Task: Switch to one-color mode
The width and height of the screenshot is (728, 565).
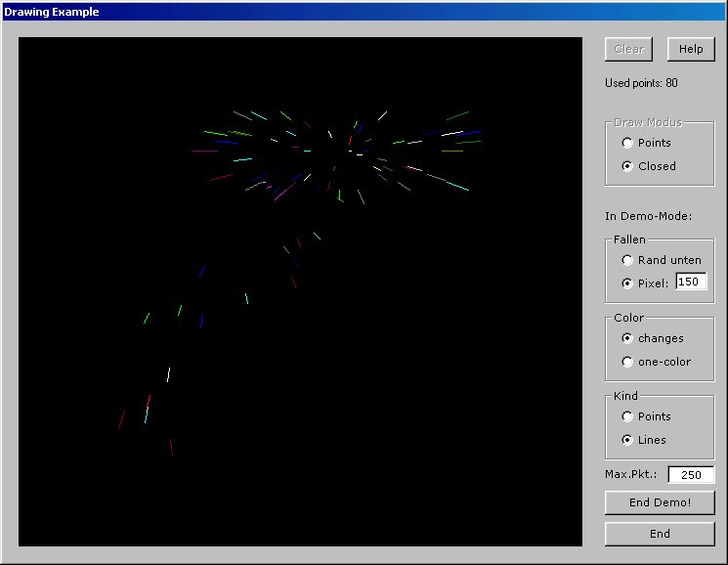Action: [656, 362]
